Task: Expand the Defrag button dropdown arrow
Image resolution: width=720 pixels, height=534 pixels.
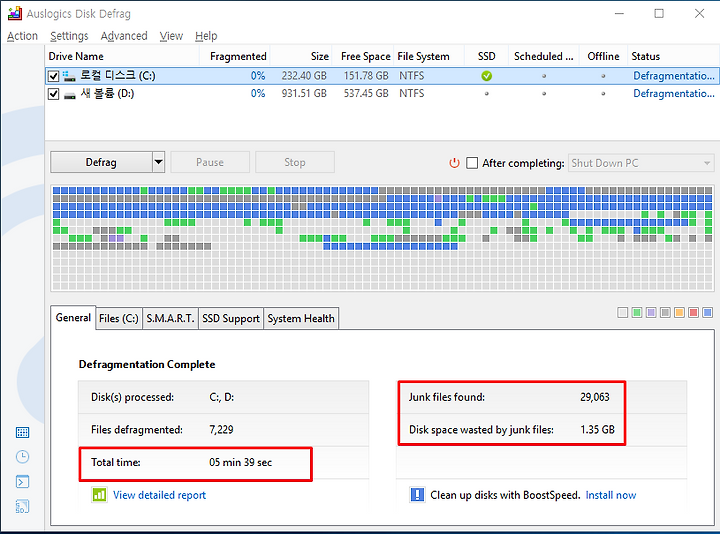Action: [158, 162]
